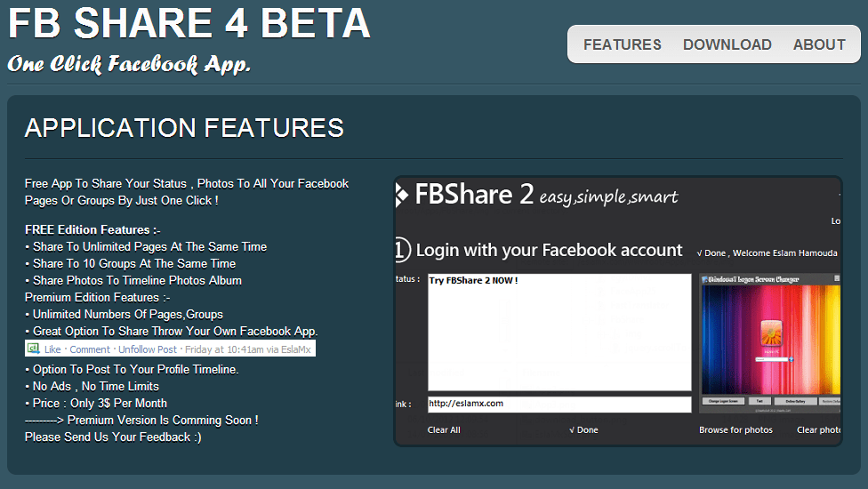
Task: Click the FBShare 2 logo icon
Action: pos(402,195)
